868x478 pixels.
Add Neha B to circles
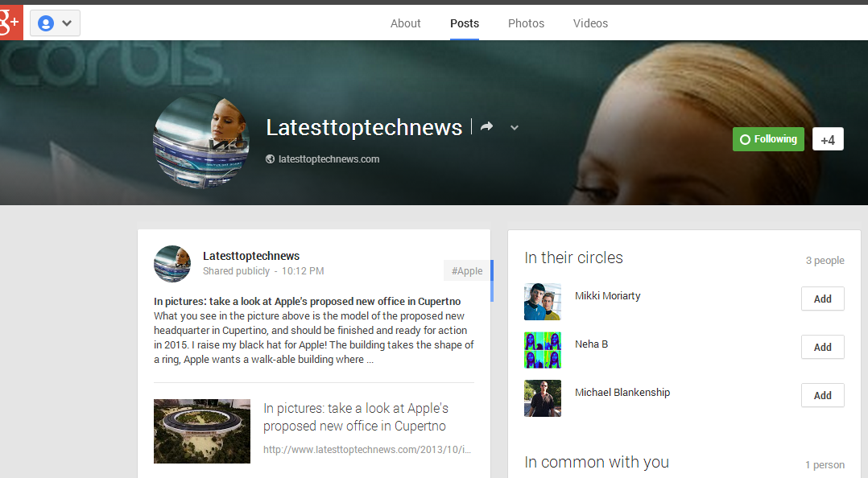click(x=823, y=347)
